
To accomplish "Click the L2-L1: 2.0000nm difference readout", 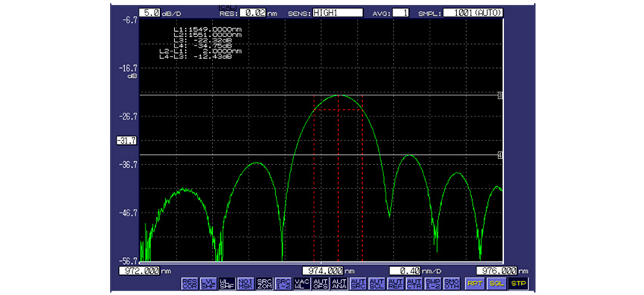I will pyautogui.click(x=201, y=51).
